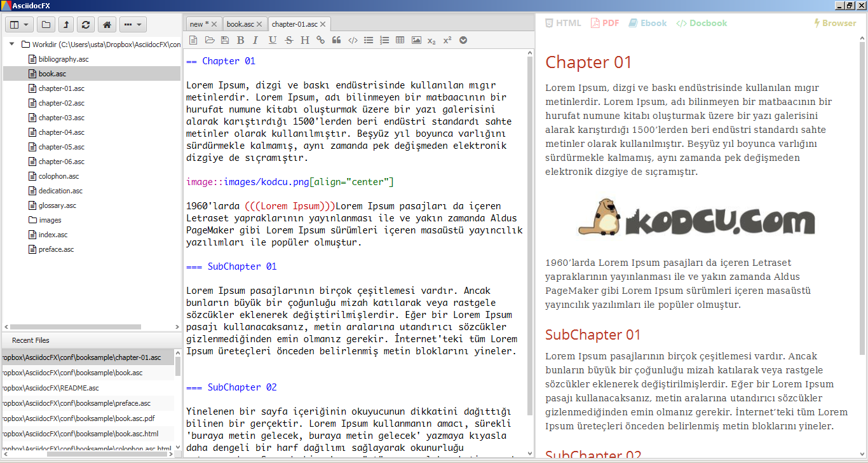
Task: Apply strikethrough formatting
Action: pos(289,40)
